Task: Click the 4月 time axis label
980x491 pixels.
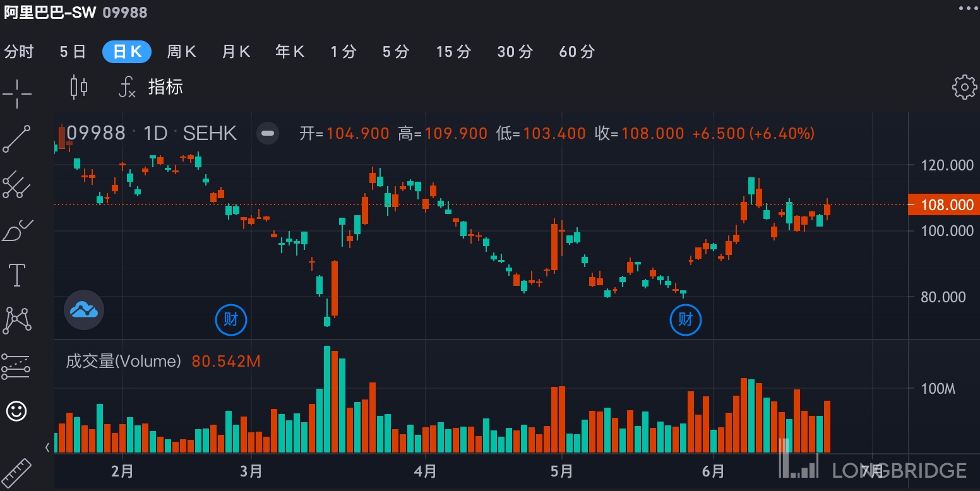Action: pos(426,471)
